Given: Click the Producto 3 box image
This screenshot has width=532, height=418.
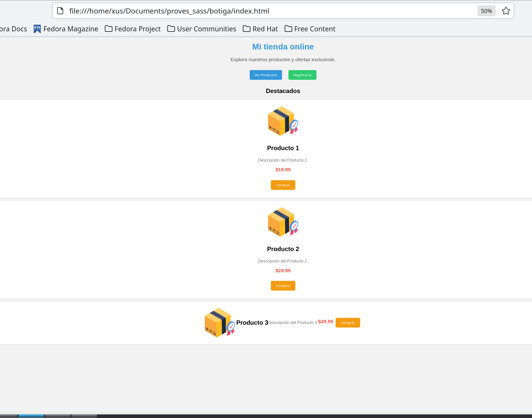Looking at the screenshot, I should [220, 322].
